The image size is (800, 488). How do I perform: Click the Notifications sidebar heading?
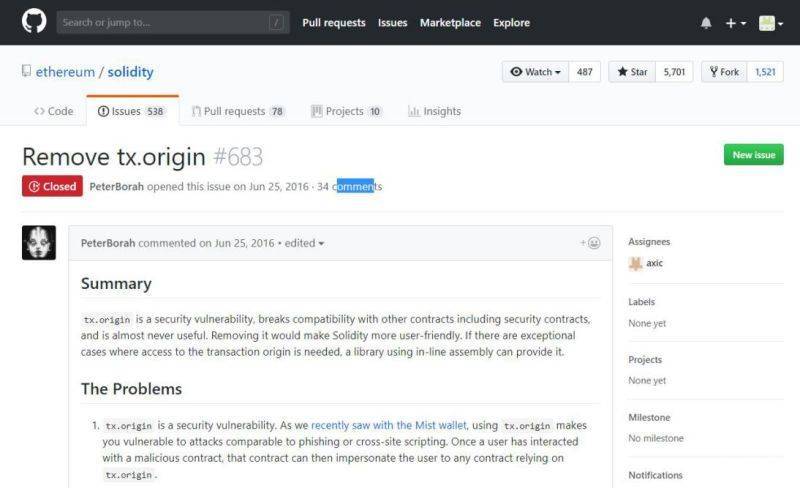(x=655, y=475)
